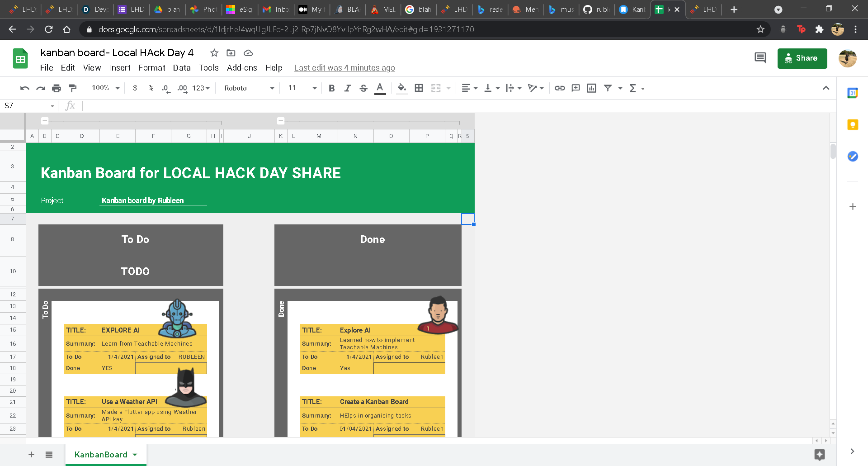Click the Name box showing S7
868x466 pixels.
coord(29,106)
